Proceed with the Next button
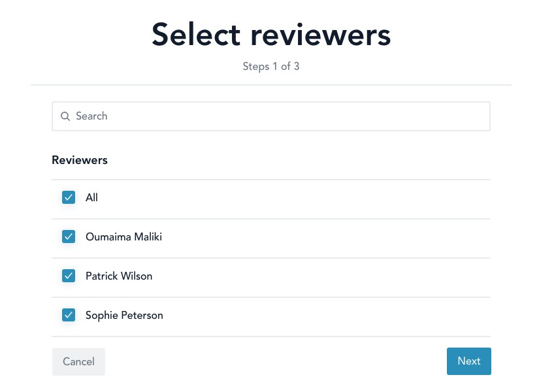 (468, 361)
